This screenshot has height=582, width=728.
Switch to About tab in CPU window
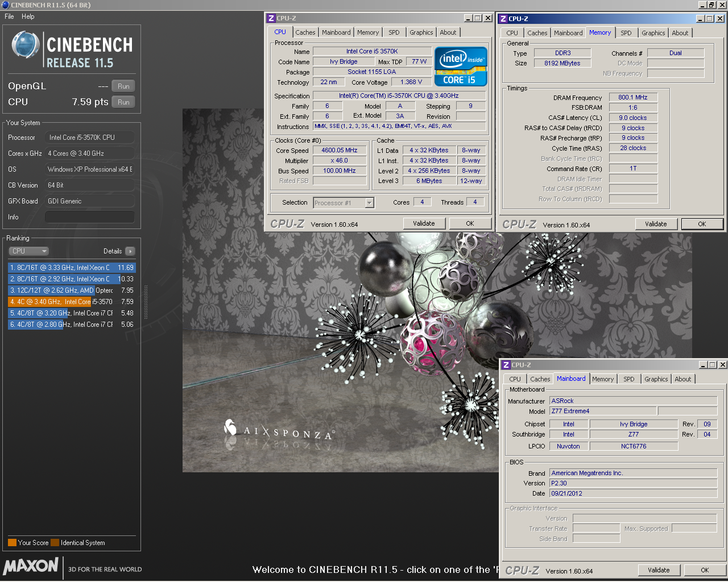pyautogui.click(x=448, y=32)
